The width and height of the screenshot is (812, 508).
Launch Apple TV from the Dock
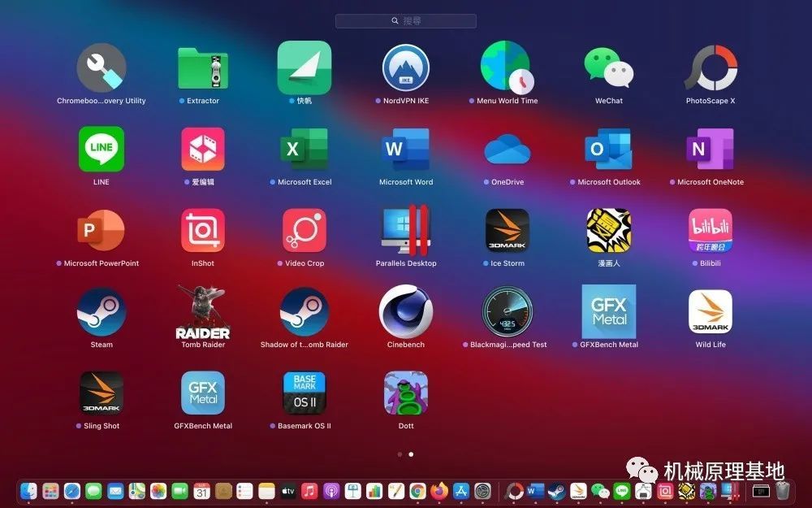click(288, 490)
